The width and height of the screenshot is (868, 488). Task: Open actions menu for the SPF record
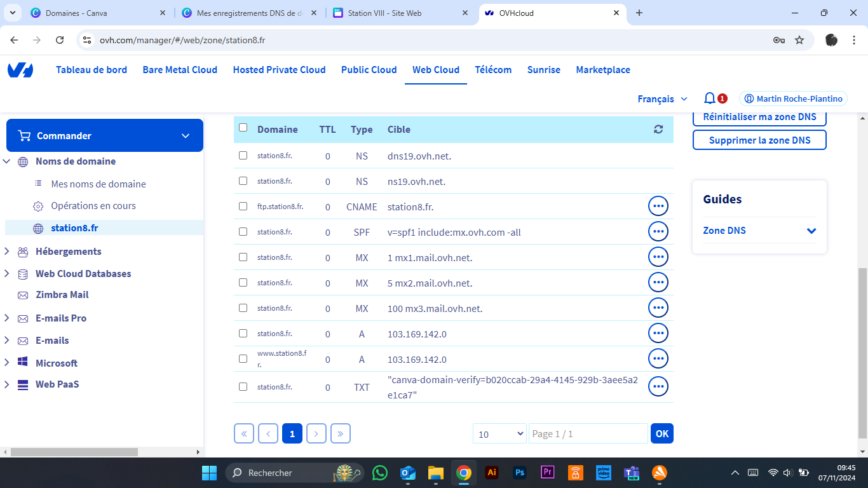tap(658, 232)
